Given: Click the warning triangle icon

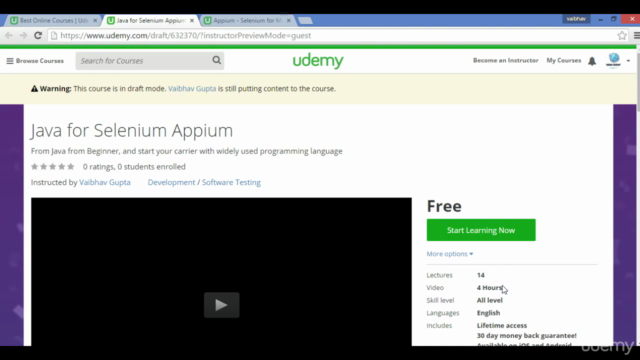Looking at the screenshot, I should [x=34, y=89].
